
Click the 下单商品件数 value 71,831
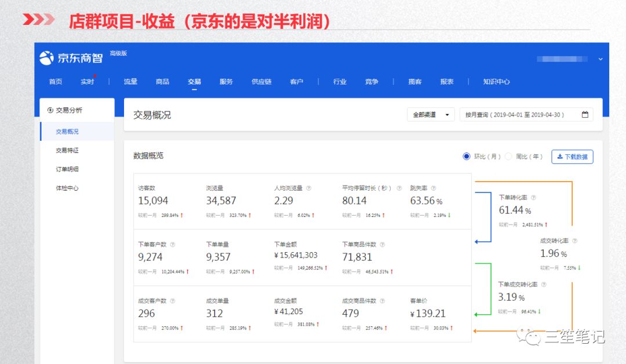pyautogui.click(x=357, y=257)
